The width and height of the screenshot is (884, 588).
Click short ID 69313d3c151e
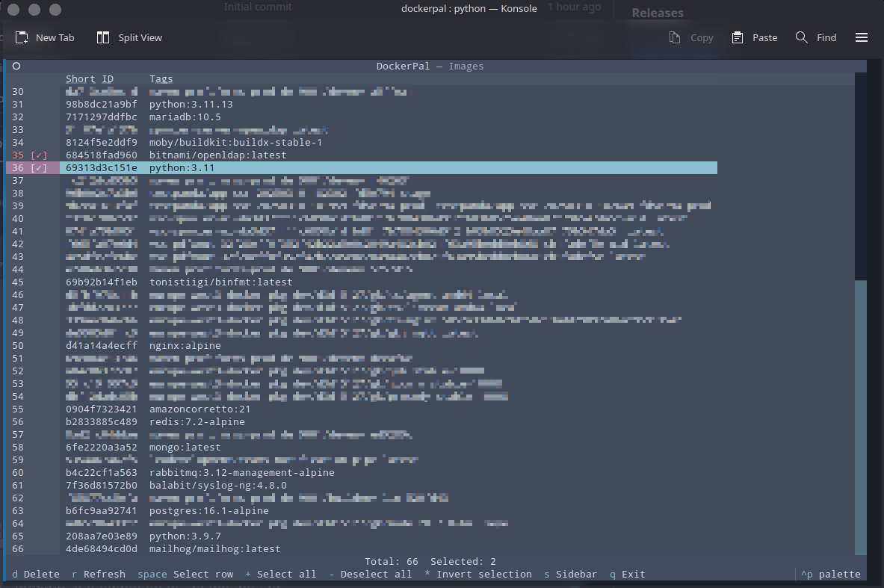pyautogui.click(x=102, y=168)
